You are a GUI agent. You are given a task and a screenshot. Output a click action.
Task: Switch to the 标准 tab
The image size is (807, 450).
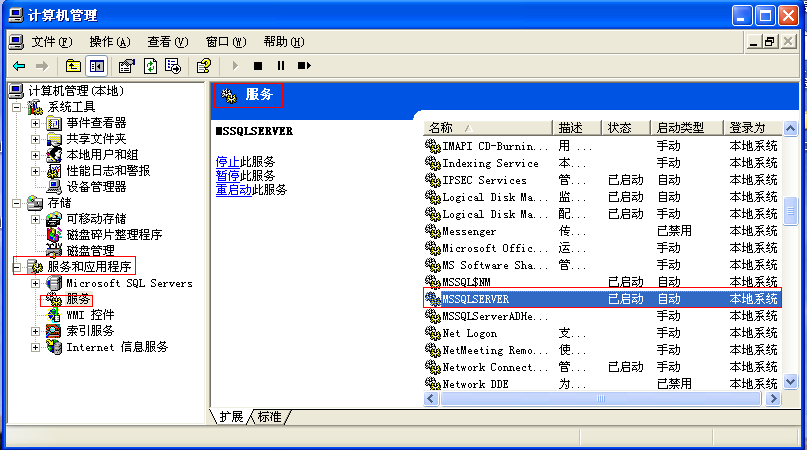270,417
